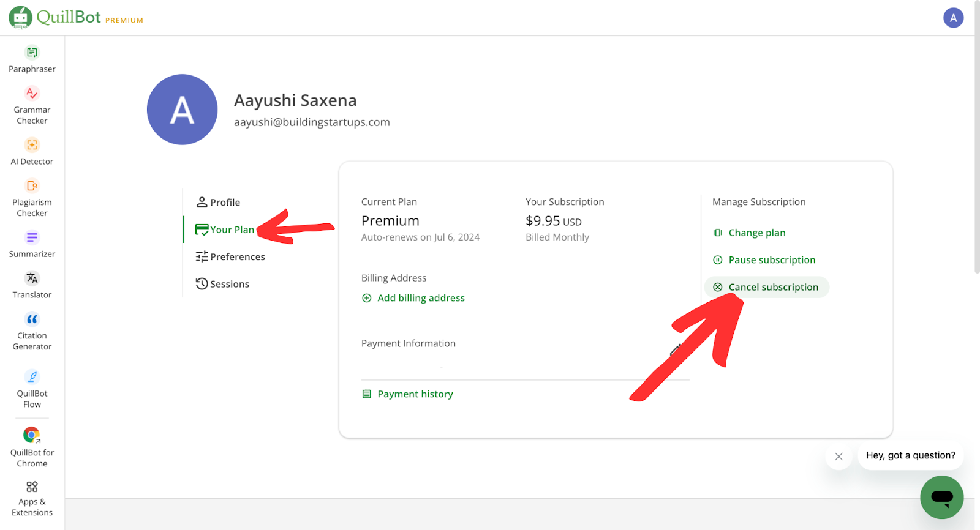The image size is (980, 530).
Task: Click the $9.95 USD price
Action: [554, 221]
